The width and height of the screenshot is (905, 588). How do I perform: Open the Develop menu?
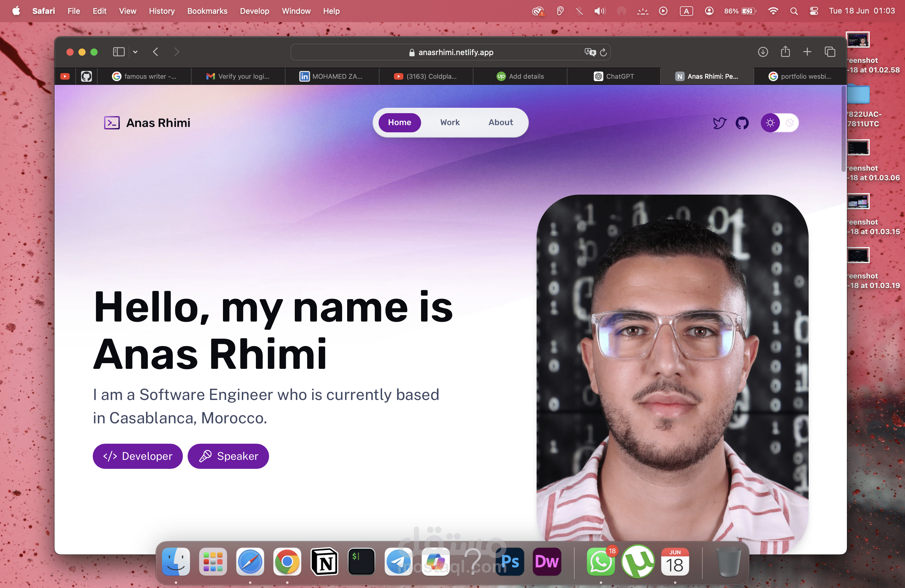254,11
